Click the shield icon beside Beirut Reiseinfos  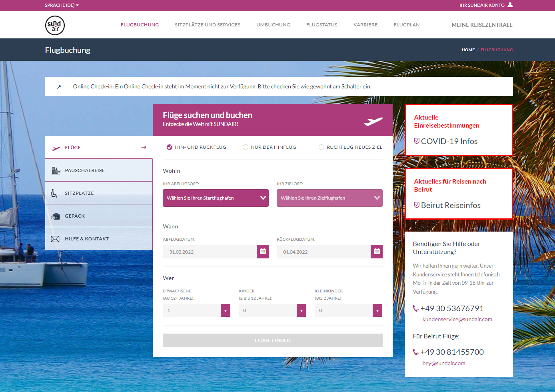(x=417, y=205)
